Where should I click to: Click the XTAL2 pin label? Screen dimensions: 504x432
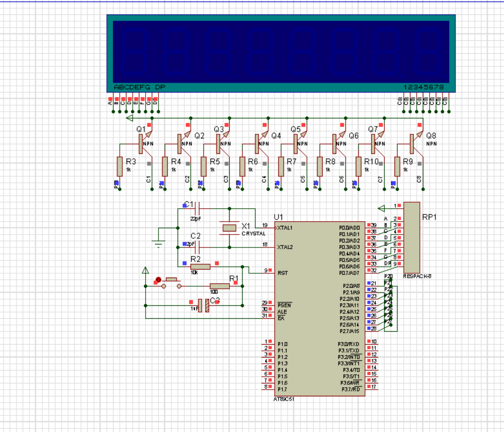(x=285, y=247)
